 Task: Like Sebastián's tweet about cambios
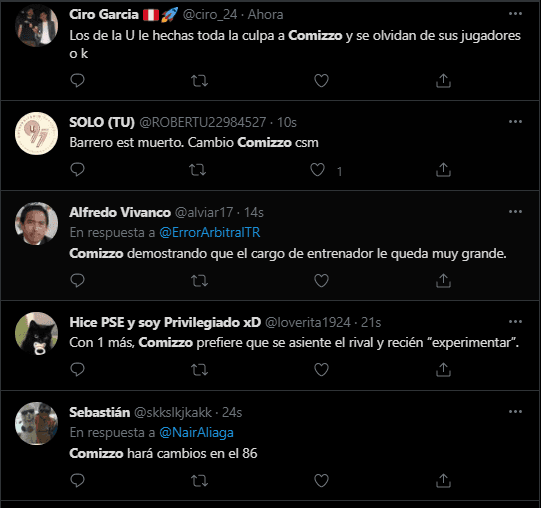pyautogui.click(x=321, y=480)
